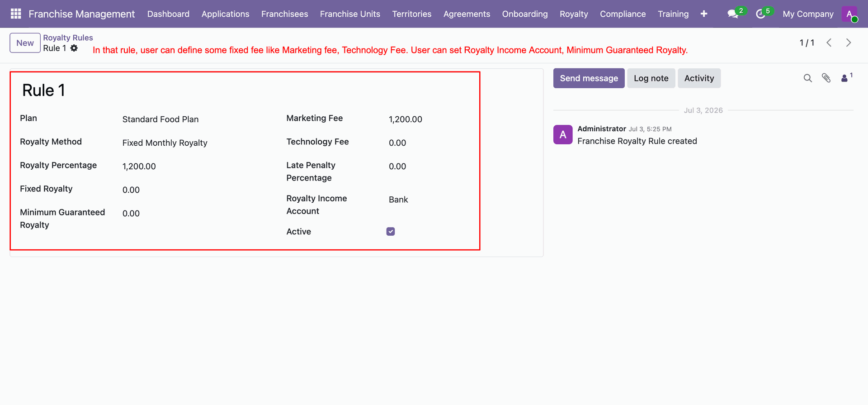Click Franchise Management app title
The image size is (868, 405).
click(x=81, y=14)
